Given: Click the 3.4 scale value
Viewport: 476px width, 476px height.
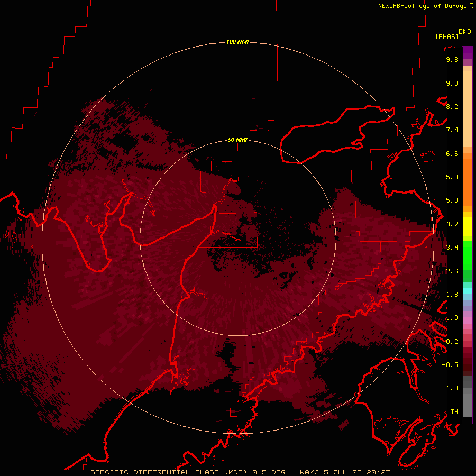Looking at the screenshot, I should [452, 248].
